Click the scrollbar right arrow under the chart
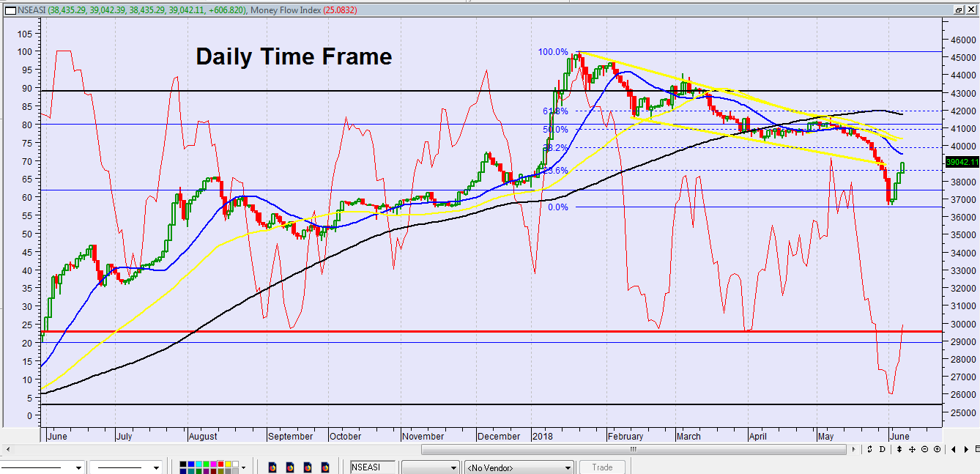The height and width of the screenshot is (474, 980). tap(855, 448)
